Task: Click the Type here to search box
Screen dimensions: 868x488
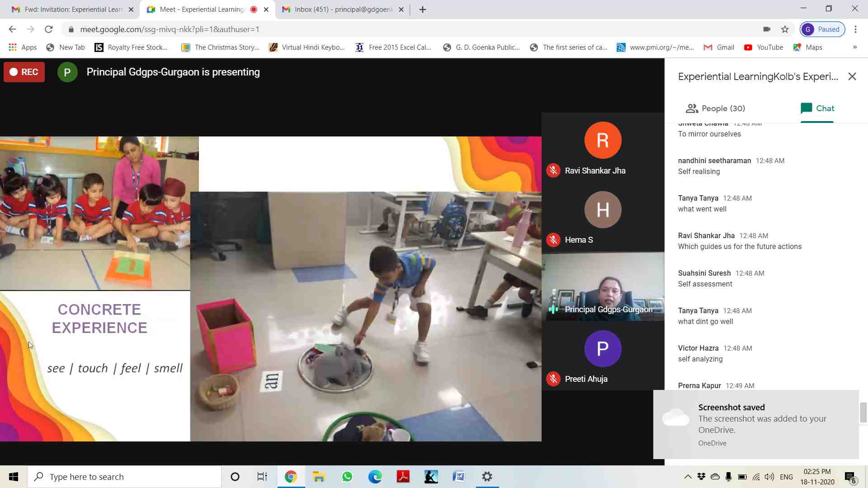Action: (x=125, y=477)
